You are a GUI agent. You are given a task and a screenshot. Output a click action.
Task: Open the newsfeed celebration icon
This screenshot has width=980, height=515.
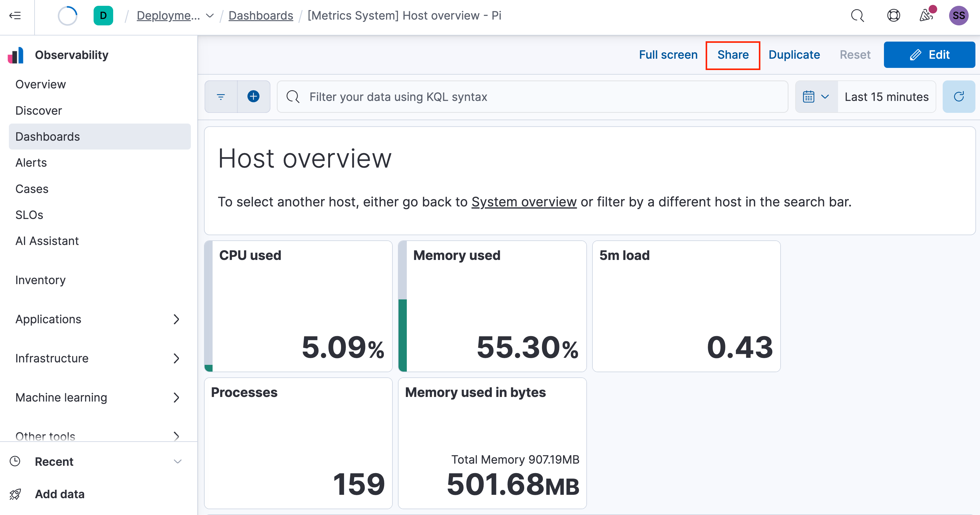pyautogui.click(x=926, y=16)
